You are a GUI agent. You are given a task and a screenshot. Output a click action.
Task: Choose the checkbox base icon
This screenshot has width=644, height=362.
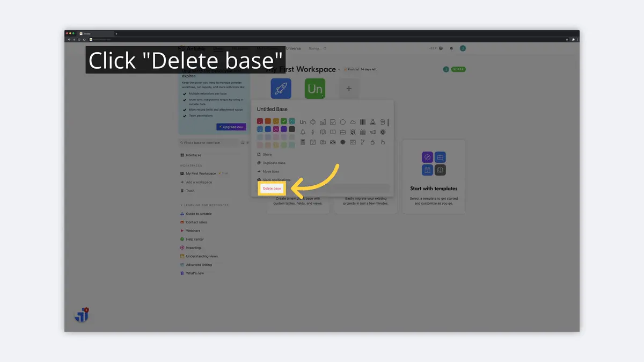pos(333,122)
